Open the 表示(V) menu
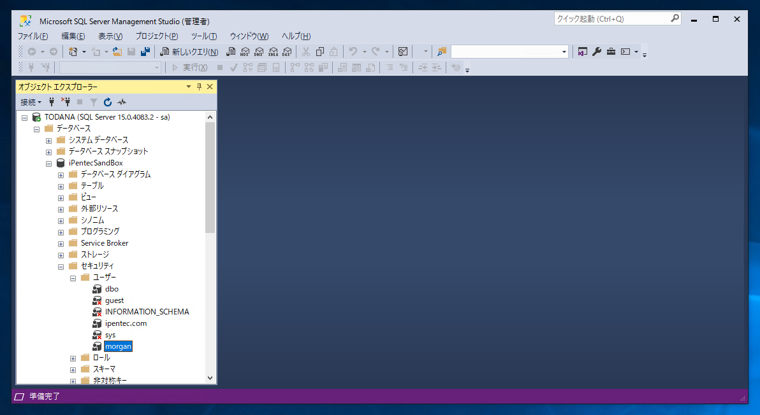The height and width of the screenshot is (415, 760). click(x=111, y=36)
